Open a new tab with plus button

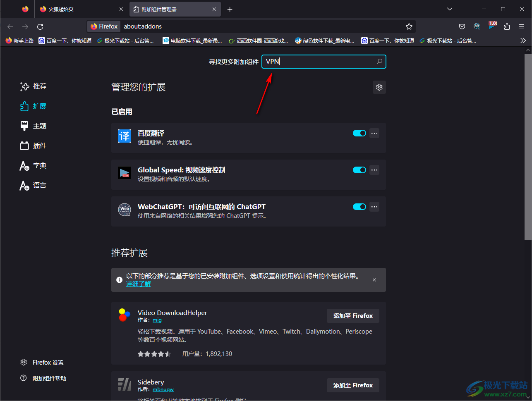230,9
